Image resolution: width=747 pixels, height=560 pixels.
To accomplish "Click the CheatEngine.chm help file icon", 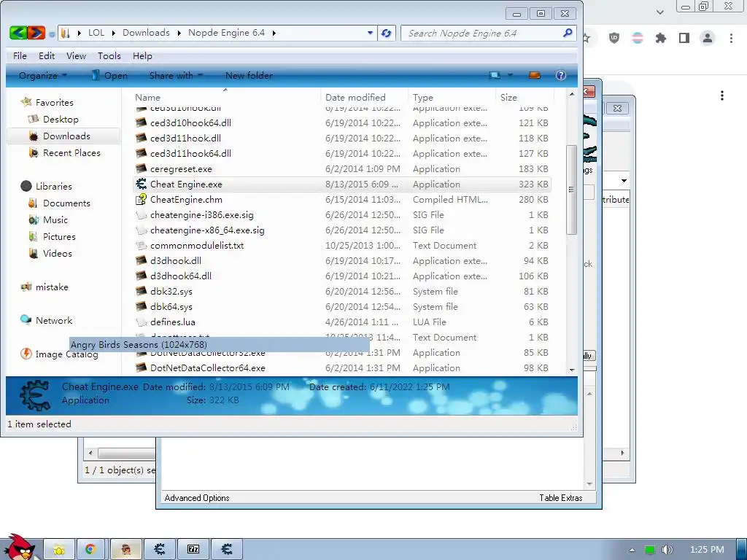I will point(141,200).
